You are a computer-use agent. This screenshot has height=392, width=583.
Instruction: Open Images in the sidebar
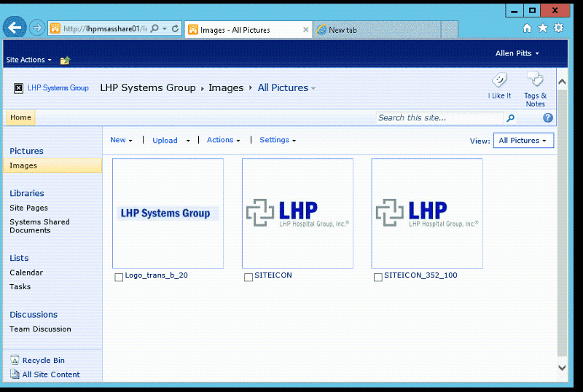[52, 165]
